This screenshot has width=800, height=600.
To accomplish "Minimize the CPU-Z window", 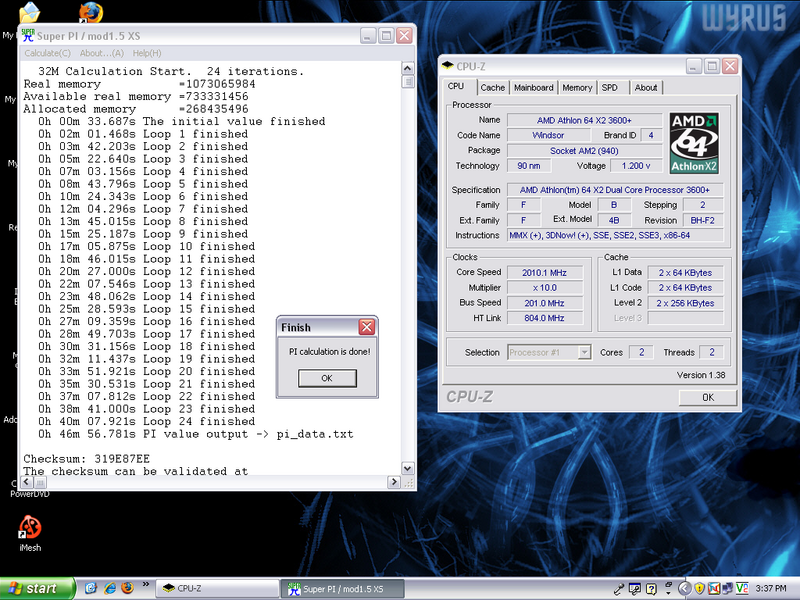I will pos(693,66).
